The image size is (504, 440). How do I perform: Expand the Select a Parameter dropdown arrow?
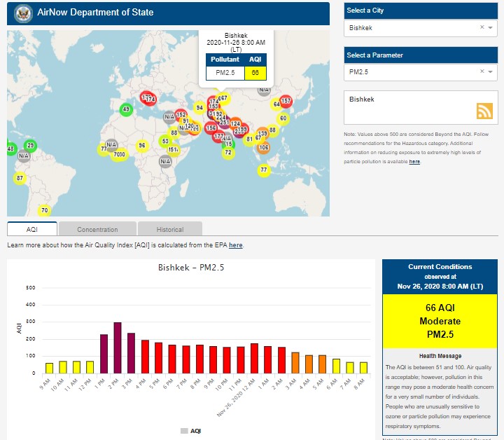[491, 72]
